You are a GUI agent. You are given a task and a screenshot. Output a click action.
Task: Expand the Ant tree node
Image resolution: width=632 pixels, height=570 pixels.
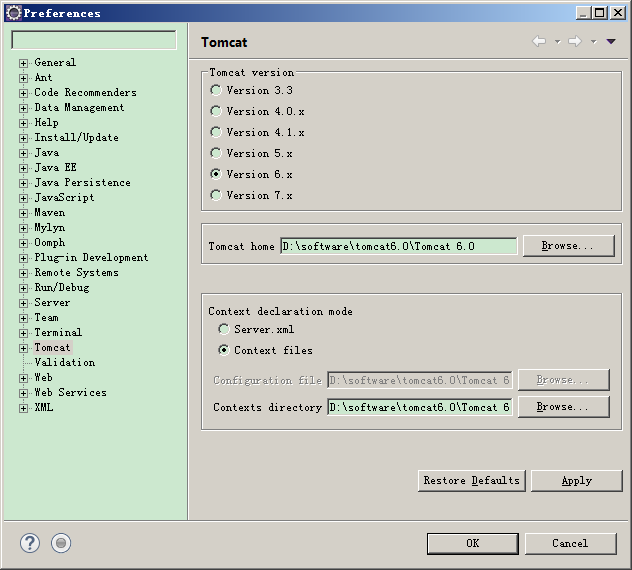pyautogui.click(x=23, y=78)
